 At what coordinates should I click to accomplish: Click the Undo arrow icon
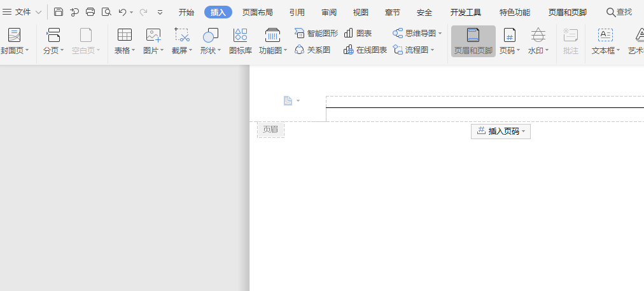click(122, 12)
